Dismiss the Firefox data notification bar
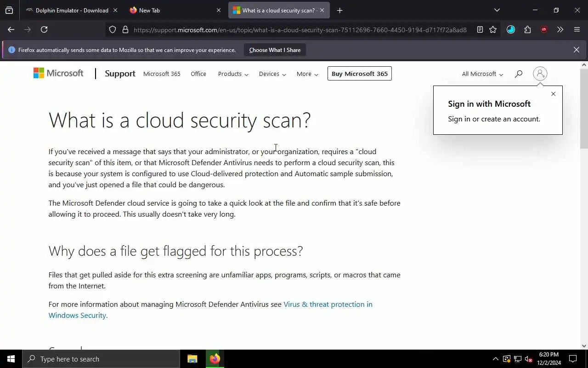This screenshot has width=588, height=368. (576, 50)
